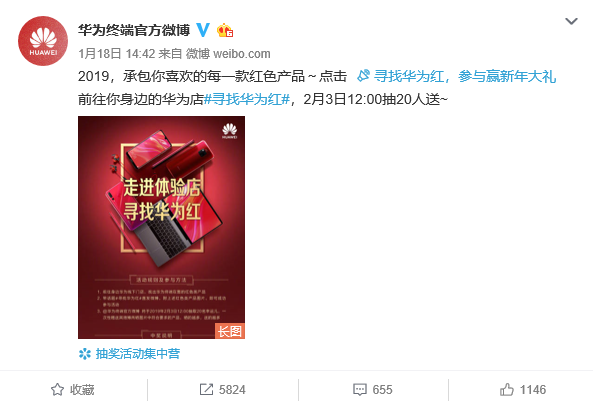
Task: Click the star favorite icon
Action: tap(57, 389)
